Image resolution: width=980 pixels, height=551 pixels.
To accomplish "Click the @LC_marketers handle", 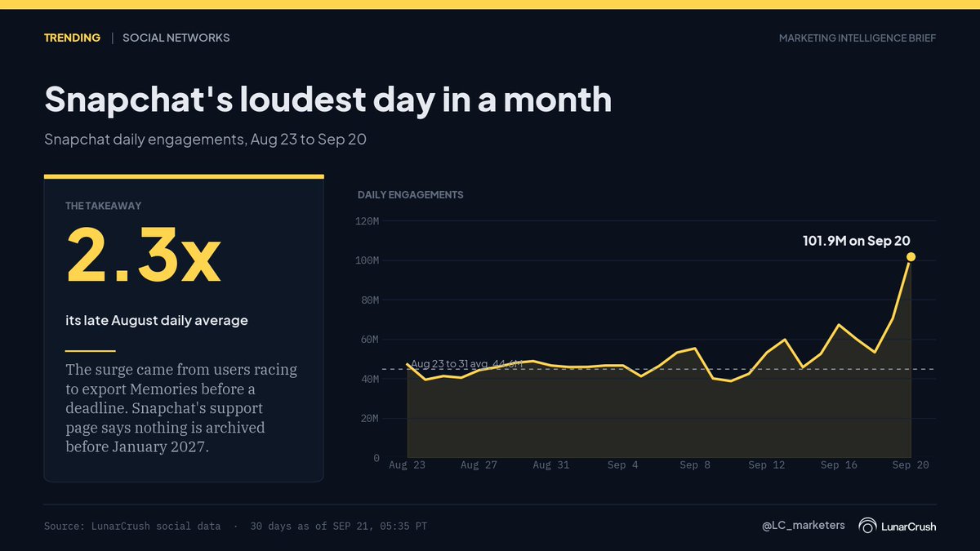I will click(804, 526).
